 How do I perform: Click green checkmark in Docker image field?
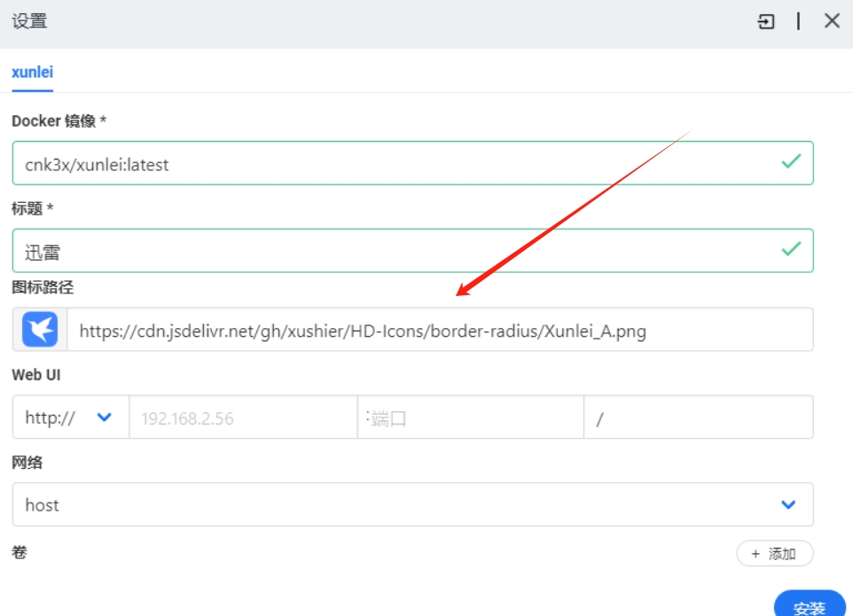pyautogui.click(x=791, y=162)
